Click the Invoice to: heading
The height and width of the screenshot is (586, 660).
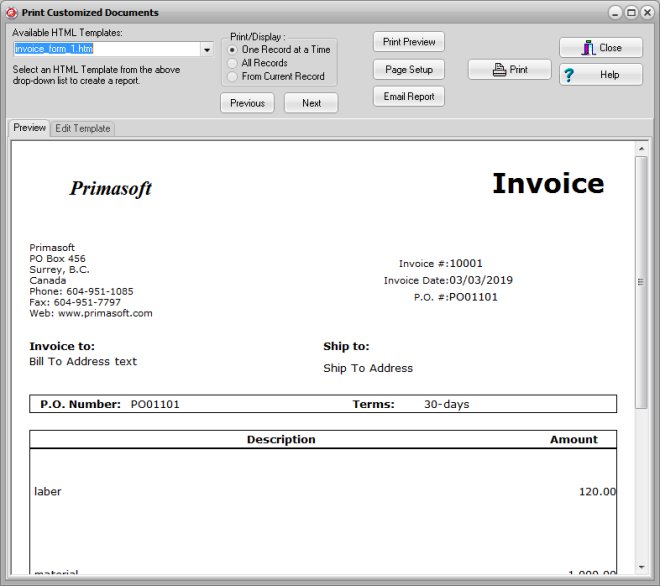pos(62,346)
